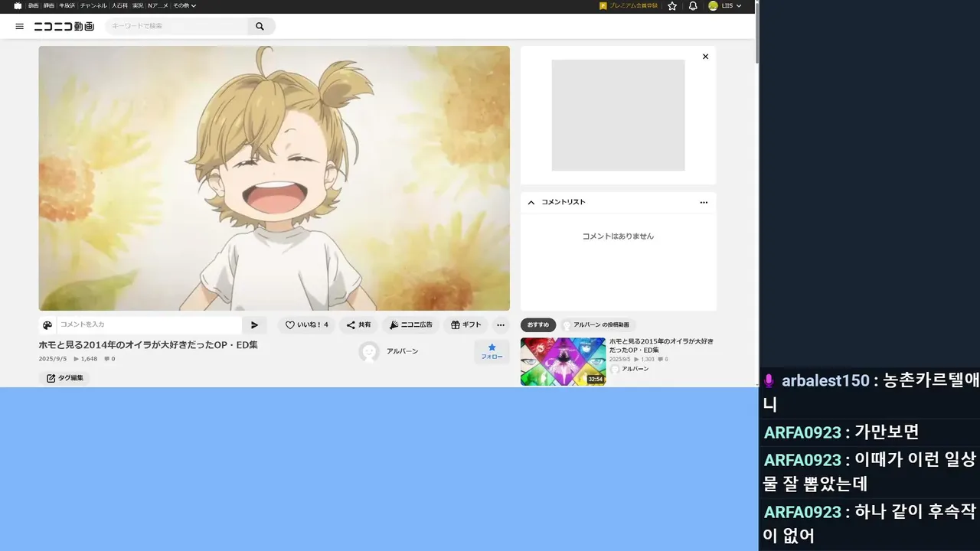Click the 共有 share button
The height and width of the screenshot is (551, 980).
pos(358,325)
